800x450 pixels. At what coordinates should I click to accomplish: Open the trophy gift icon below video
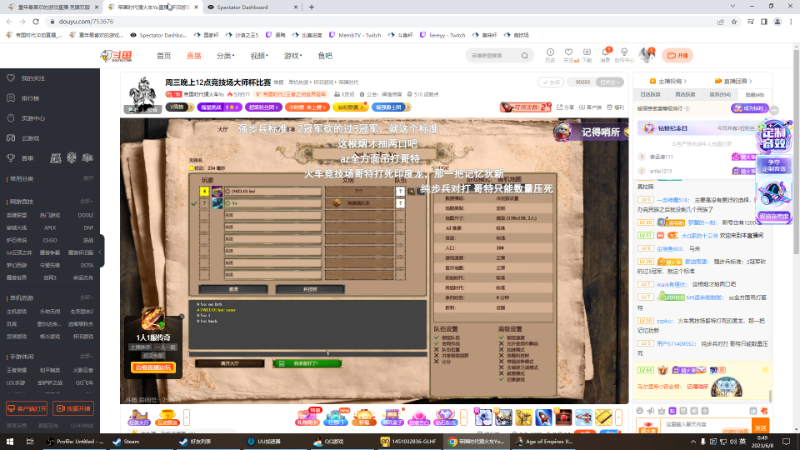(167, 417)
